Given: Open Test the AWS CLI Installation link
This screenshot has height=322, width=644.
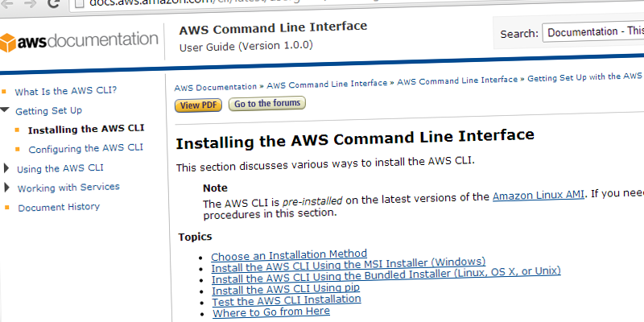Looking at the screenshot, I should (x=286, y=301).
